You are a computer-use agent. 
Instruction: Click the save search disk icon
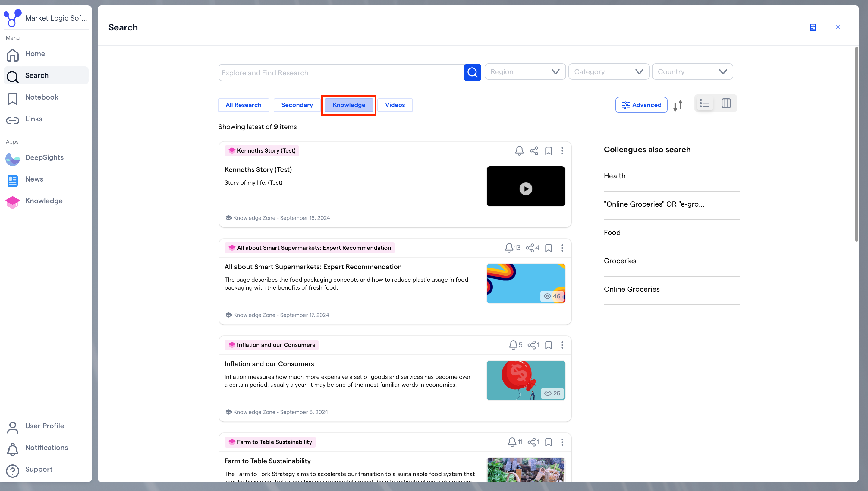[x=813, y=27]
